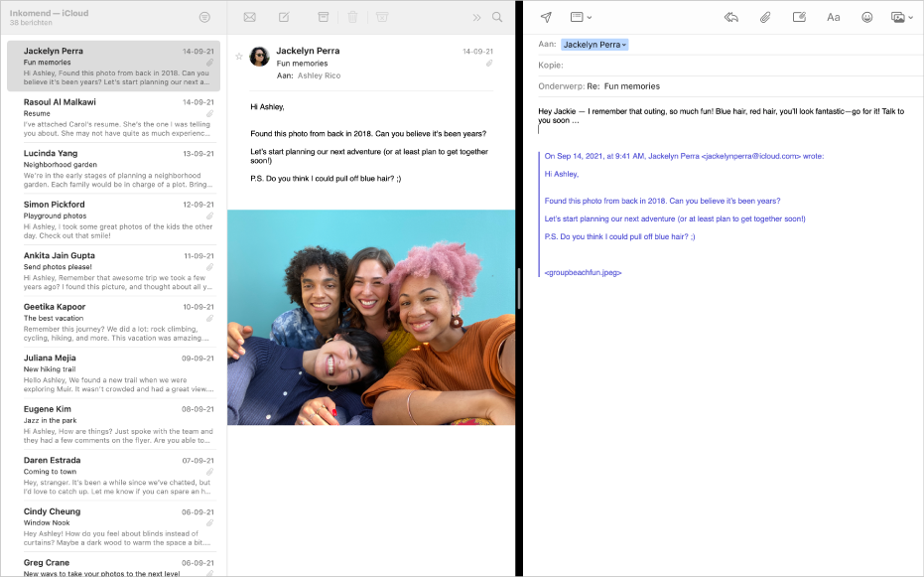Click the jackelynperra@icloud.com quoted address
Viewport: 924px width, 579px height.
pyautogui.click(x=750, y=156)
